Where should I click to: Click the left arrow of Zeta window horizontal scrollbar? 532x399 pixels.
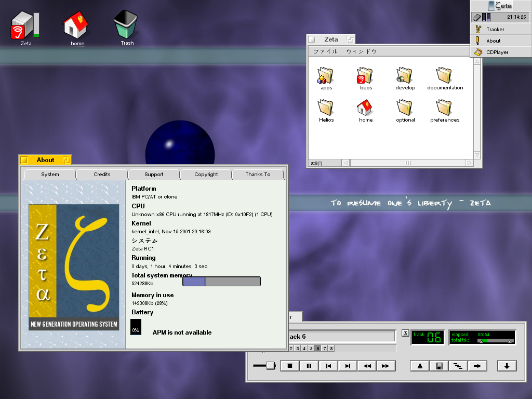point(345,163)
